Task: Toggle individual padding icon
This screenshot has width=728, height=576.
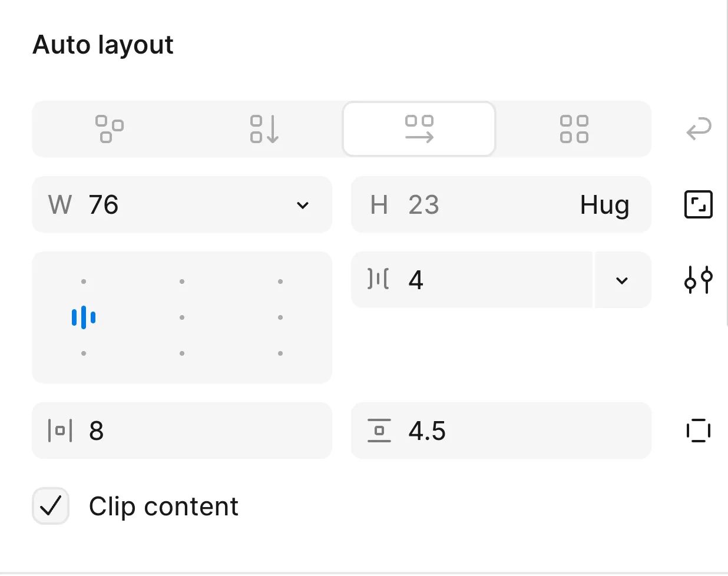Action: point(699,431)
